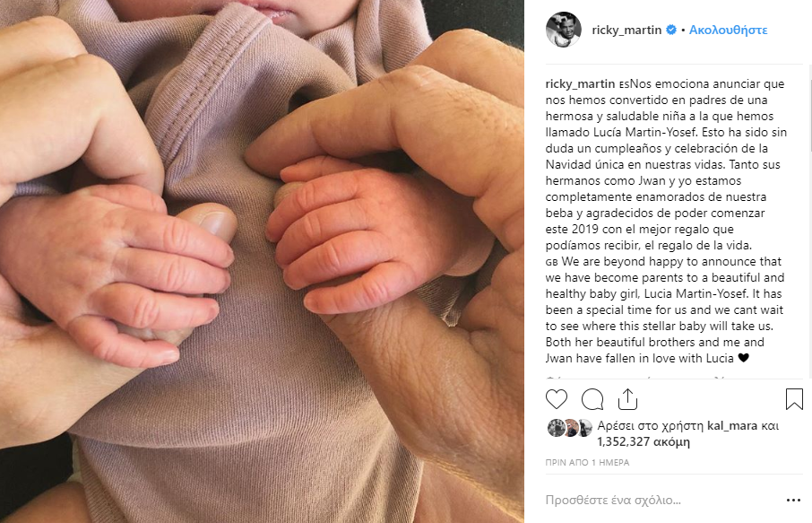Open the ΠΡΙΝ ΑΠΟ 1 ΗΜΕΡΑ timestamp

tap(587, 462)
